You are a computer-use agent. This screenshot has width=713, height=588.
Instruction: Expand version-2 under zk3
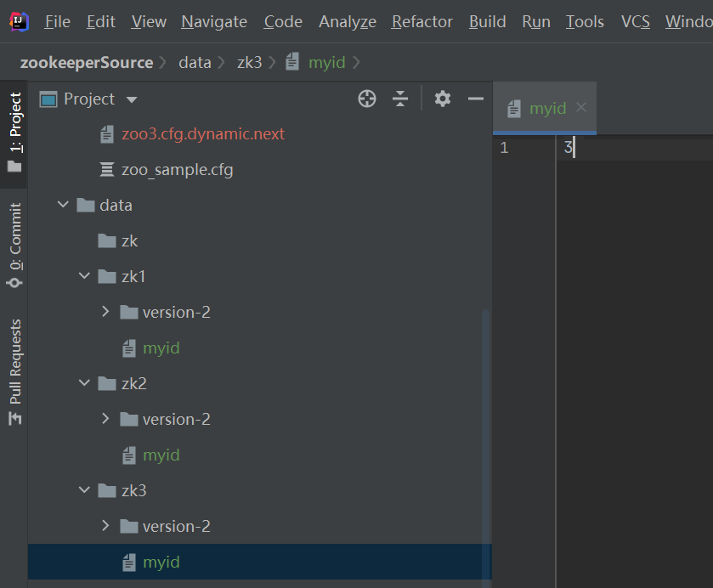tap(105, 526)
